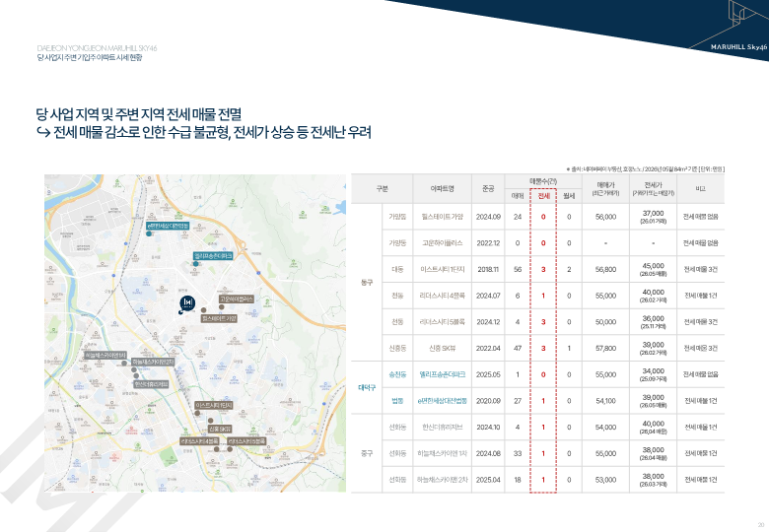The height and width of the screenshot is (532, 769).
Task: Click the 고운하이플러스 map label
Action: [237, 299]
